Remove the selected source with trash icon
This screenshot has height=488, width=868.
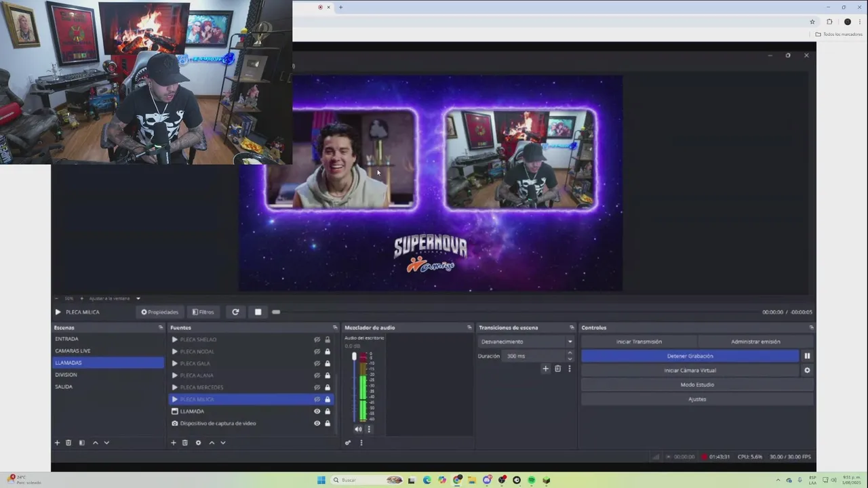coord(184,443)
